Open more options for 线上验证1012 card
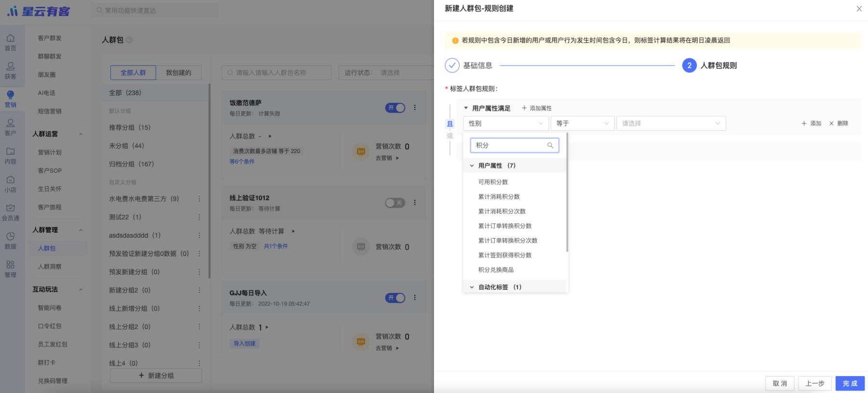This screenshot has height=393, width=868. [x=415, y=203]
